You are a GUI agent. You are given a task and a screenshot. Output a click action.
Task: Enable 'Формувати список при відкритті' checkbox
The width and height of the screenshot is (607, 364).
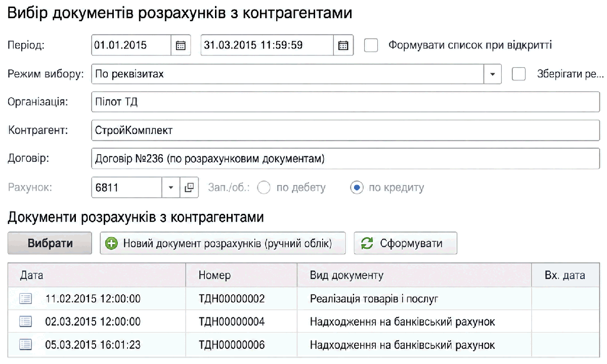tap(371, 45)
